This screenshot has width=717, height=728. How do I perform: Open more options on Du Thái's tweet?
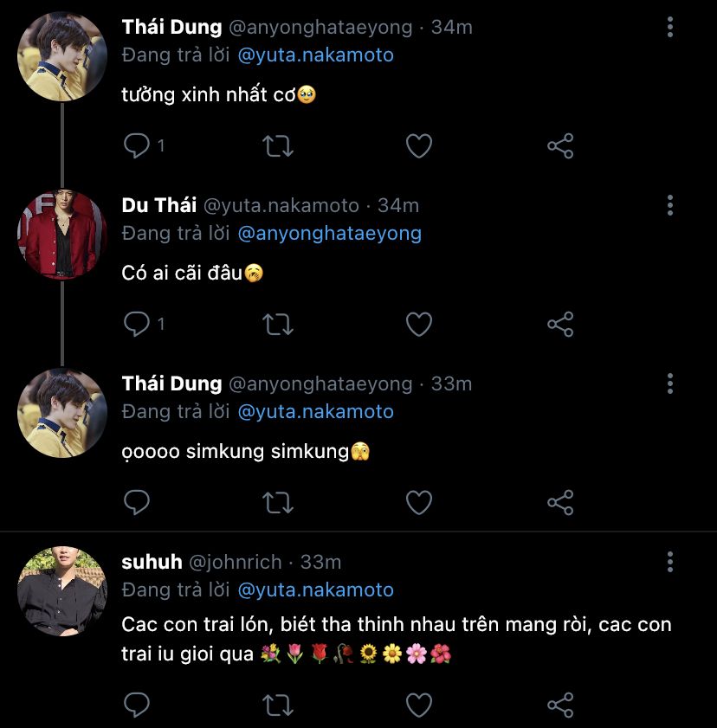pyautogui.click(x=669, y=205)
